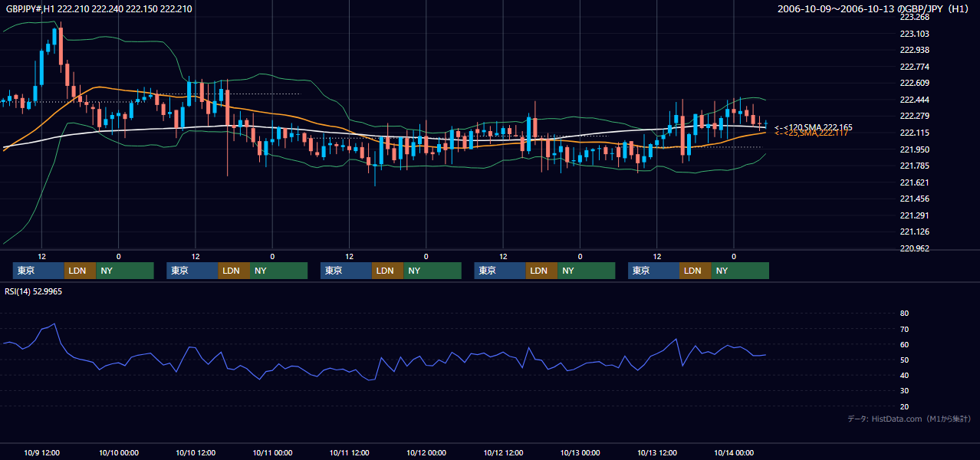Screen dimensions: 980x460
Task: Select the 10/11 12:00 time marker
Action: pyautogui.click(x=350, y=452)
